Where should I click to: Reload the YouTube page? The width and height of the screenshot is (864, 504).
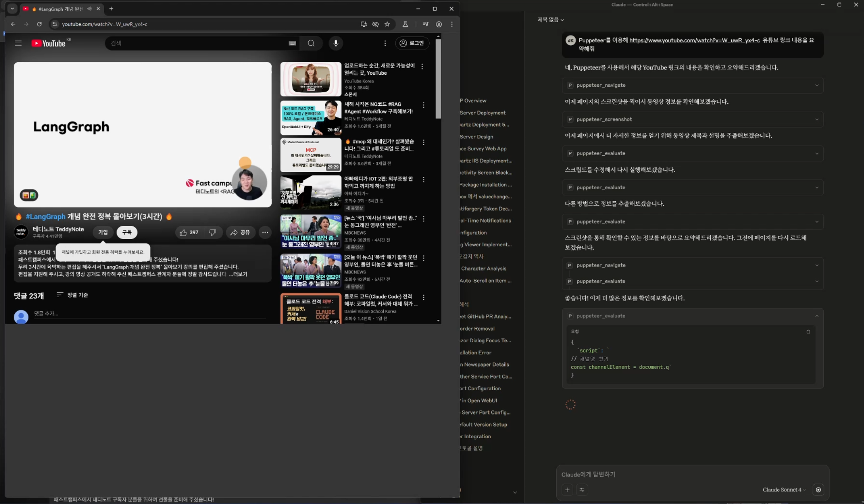(39, 24)
